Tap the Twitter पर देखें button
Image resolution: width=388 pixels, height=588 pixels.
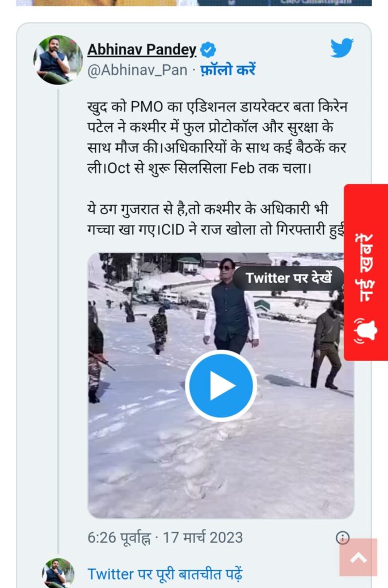[x=288, y=278]
